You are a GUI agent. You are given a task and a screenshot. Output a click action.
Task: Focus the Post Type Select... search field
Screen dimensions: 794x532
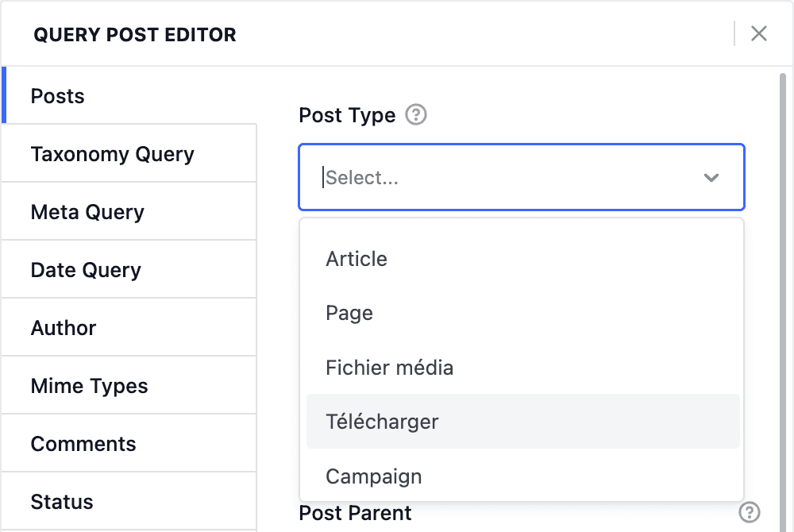(500, 178)
